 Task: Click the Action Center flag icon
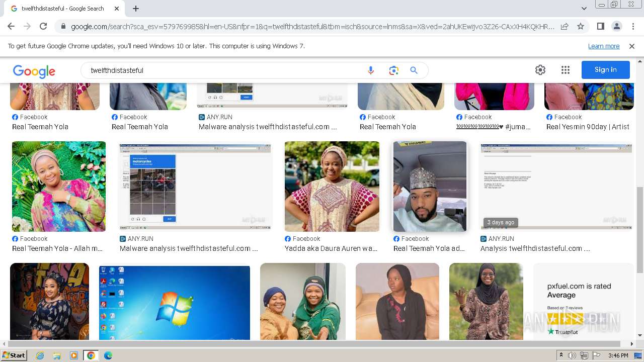tap(596, 355)
